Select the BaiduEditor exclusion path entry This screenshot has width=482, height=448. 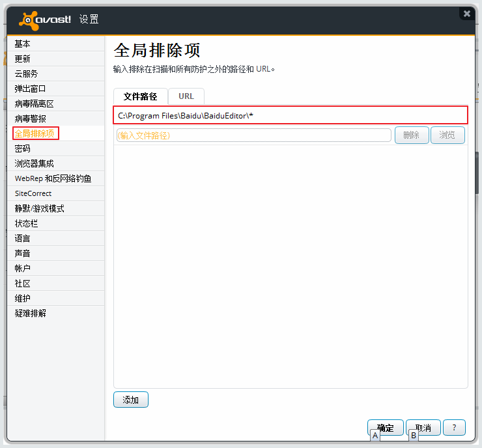[x=291, y=115]
